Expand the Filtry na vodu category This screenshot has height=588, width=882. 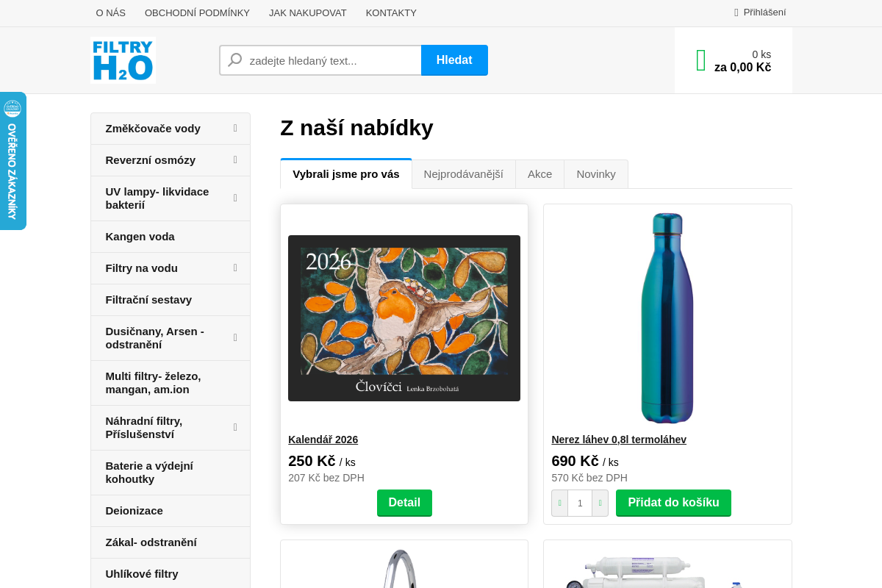pyautogui.click(x=235, y=268)
